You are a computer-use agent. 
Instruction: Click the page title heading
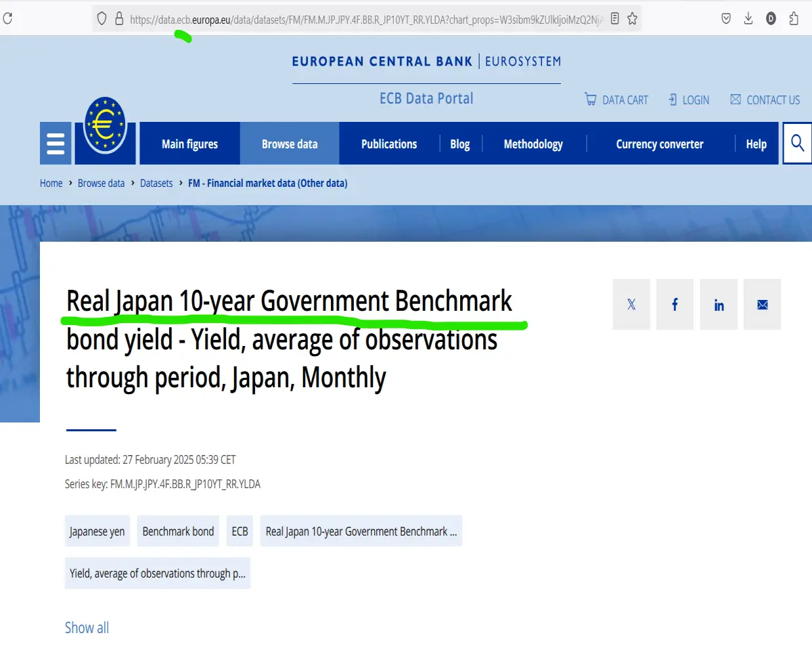tap(289, 339)
